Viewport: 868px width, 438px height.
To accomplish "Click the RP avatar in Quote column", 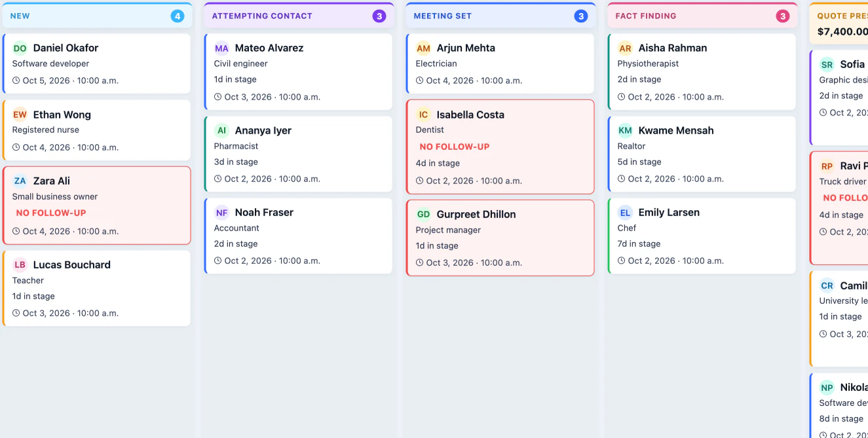I will (827, 166).
